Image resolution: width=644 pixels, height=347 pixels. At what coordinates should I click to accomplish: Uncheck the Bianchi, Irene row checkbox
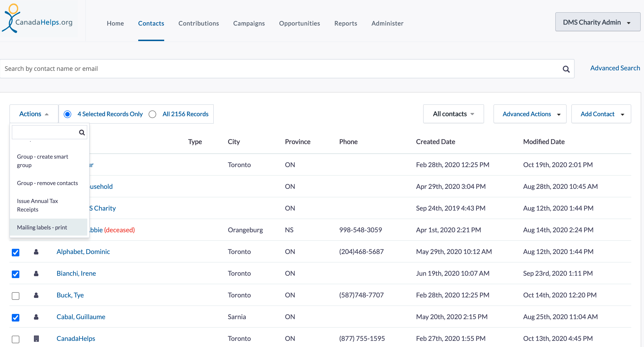click(16, 274)
